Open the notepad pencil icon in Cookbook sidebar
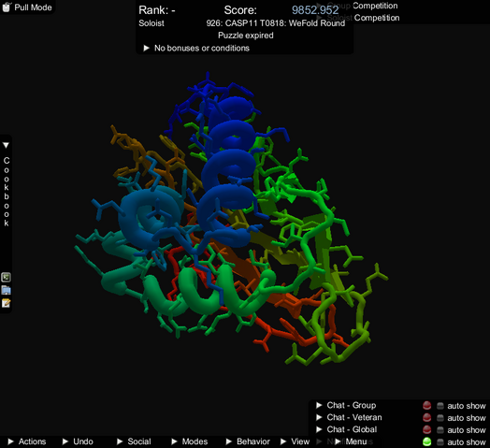 [x=6, y=303]
